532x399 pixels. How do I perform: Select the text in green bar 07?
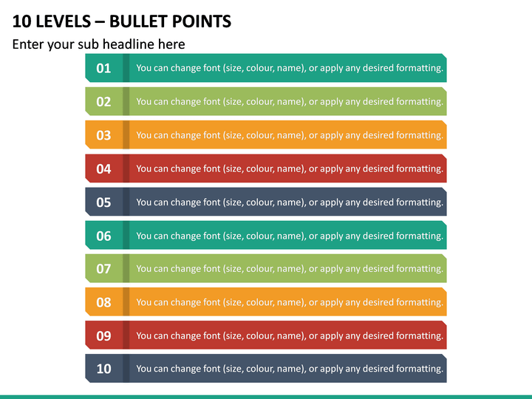click(290, 269)
